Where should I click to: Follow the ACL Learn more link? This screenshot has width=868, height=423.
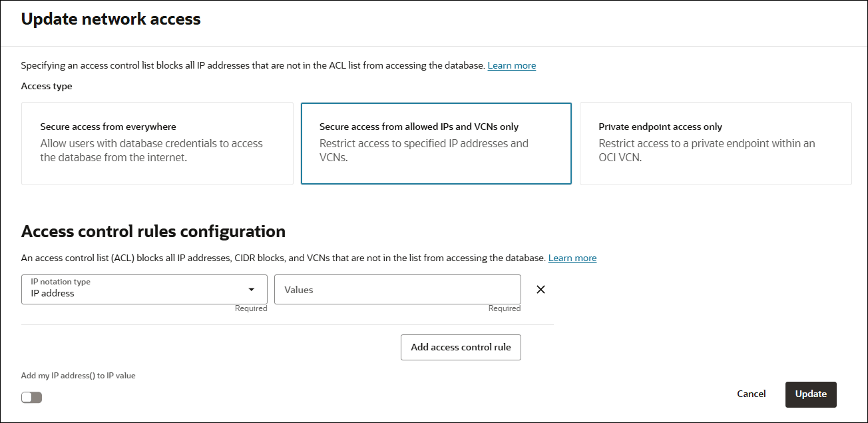[x=572, y=258]
